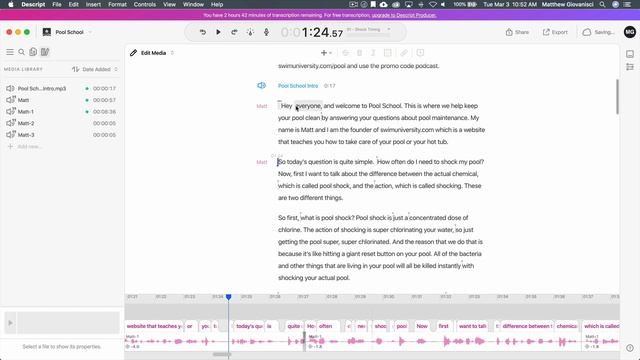The image size is (640, 360).
Task: Select the media library panel icon
Action: tap(45, 52)
